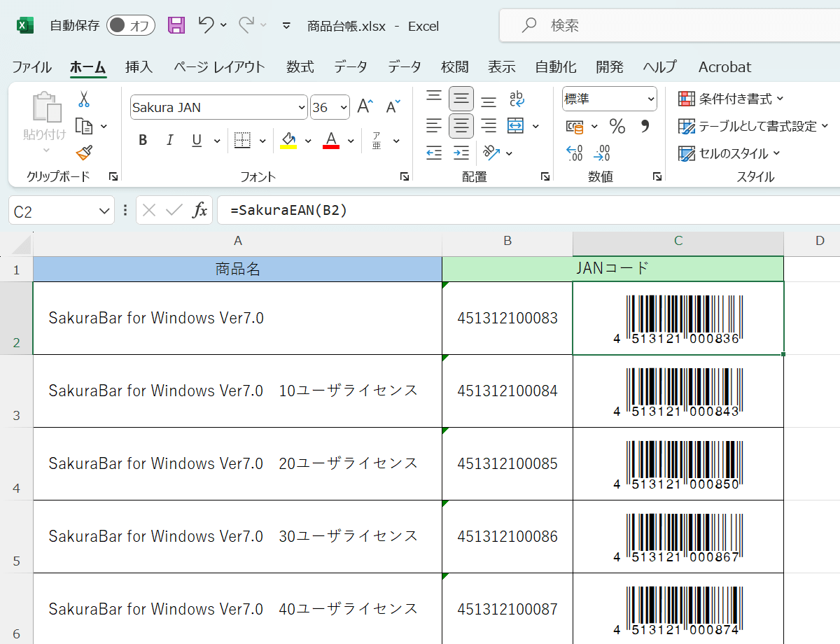Click the formula bar showing =SakuraEAN(B2)
The height and width of the screenshot is (644, 840).
(x=528, y=210)
